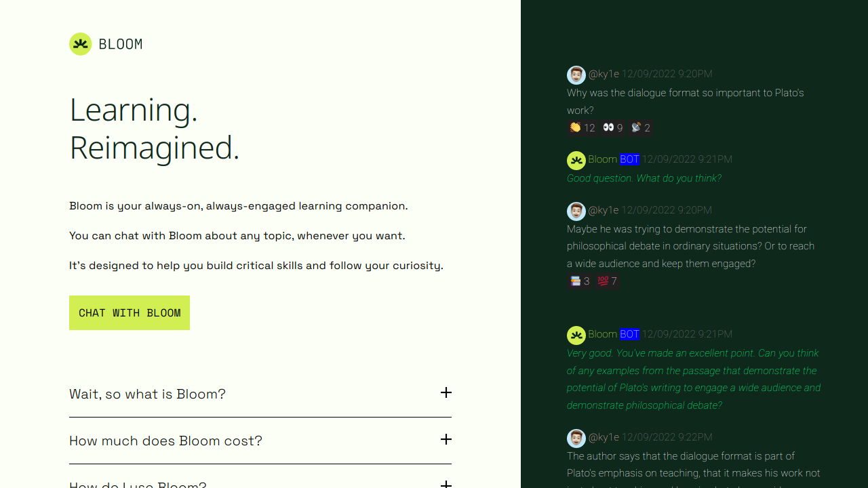
Task: Click 'You can chat with Bloom about any topic' line
Action: tap(237, 236)
